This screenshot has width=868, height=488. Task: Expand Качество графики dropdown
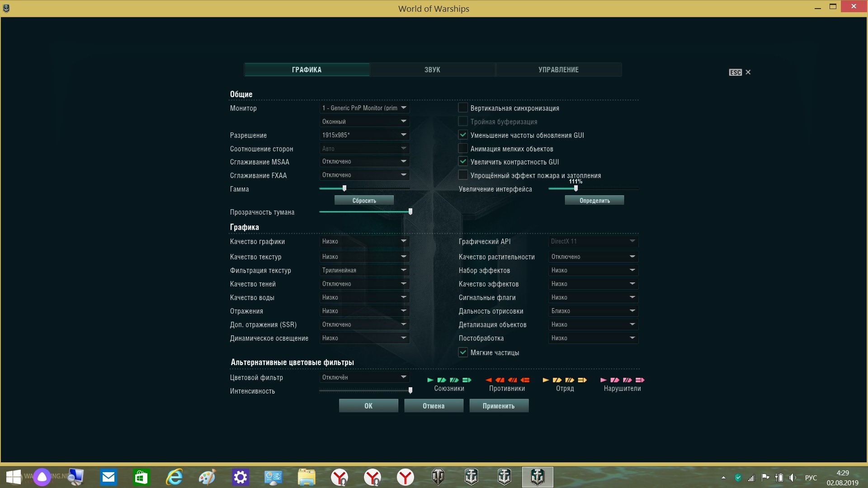pyautogui.click(x=364, y=242)
